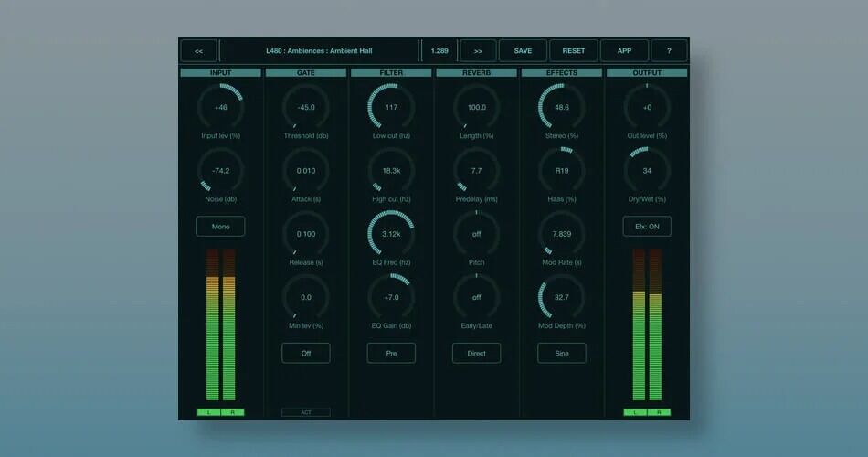Click the EFFECTS section header
Image resolution: width=868 pixels, height=457 pixels.
click(x=561, y=72)
